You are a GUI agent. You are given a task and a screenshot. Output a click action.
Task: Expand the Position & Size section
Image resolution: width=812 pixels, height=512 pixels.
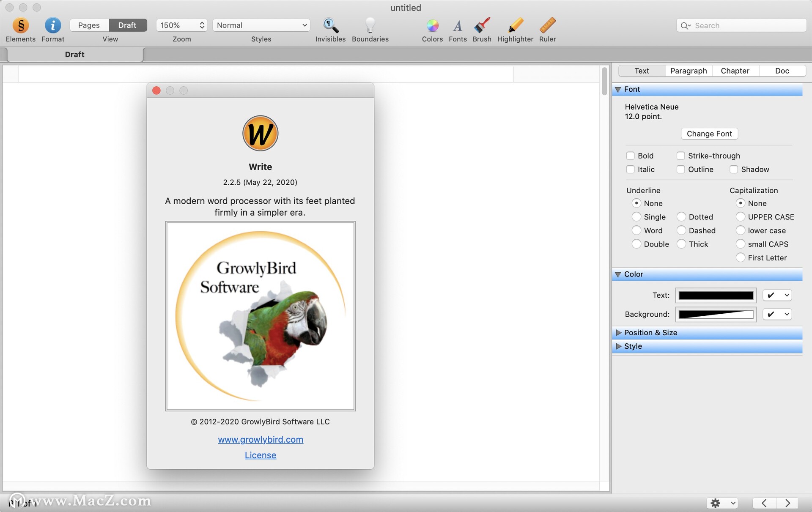click(618, 333)
